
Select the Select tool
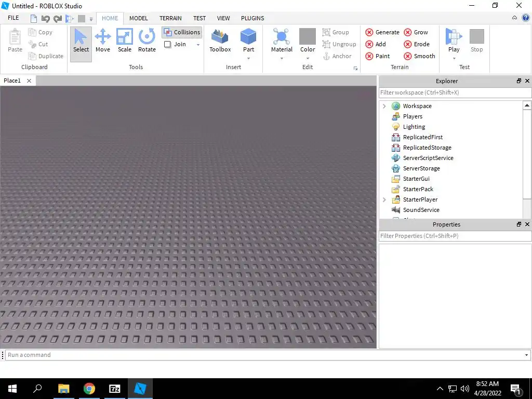[81, 44]
